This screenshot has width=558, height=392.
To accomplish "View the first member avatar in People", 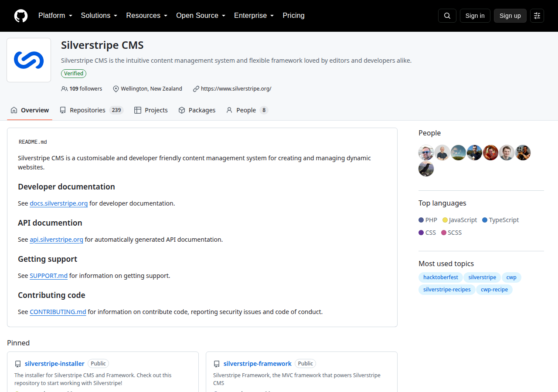I will [426, 153].
